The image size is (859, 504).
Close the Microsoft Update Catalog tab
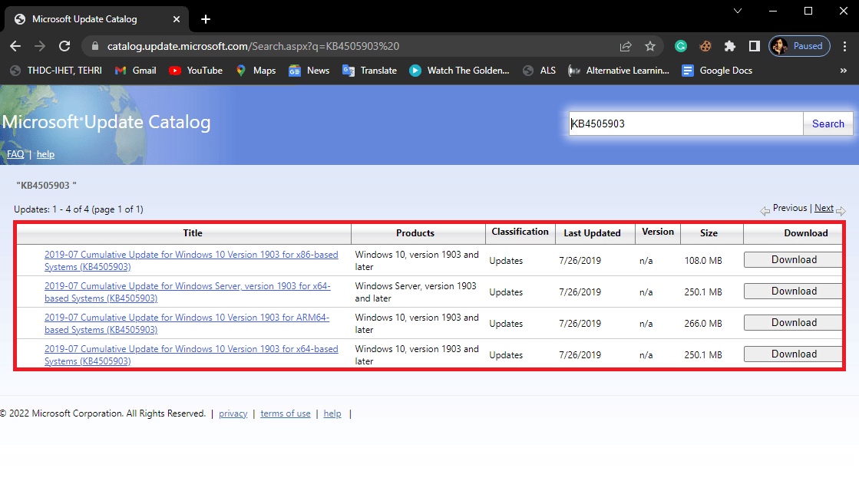177,19
